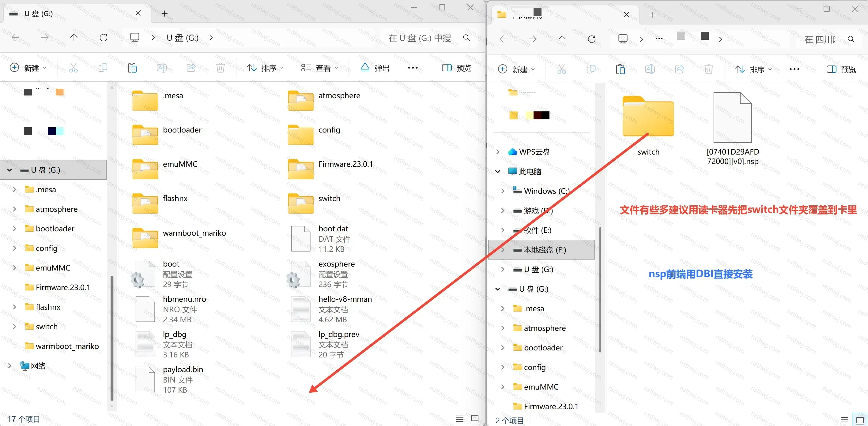Click the Refresh icon in left window

(x=104, y=38)
